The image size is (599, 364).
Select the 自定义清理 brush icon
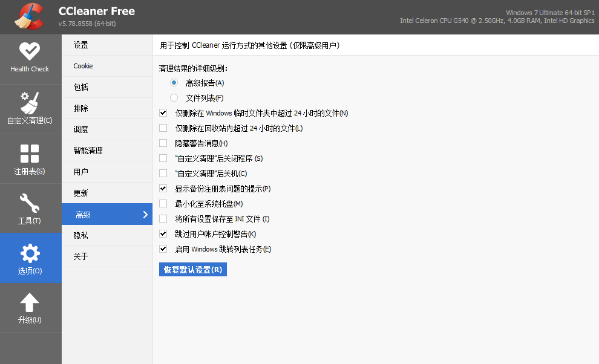[x=30, y=109]
